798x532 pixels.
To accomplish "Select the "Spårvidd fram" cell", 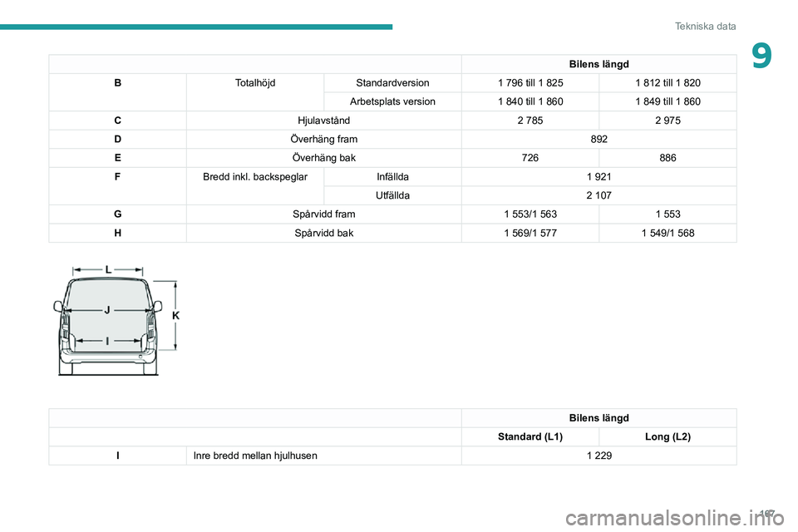I will click(323, 214).
